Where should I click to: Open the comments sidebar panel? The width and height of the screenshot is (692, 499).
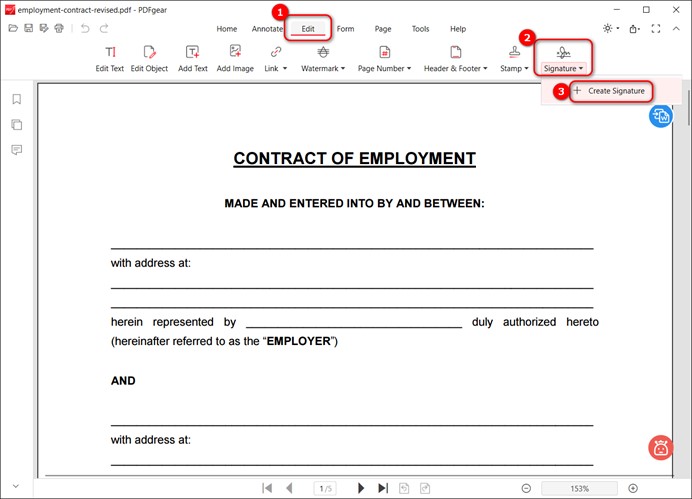(x=17, y=150)
